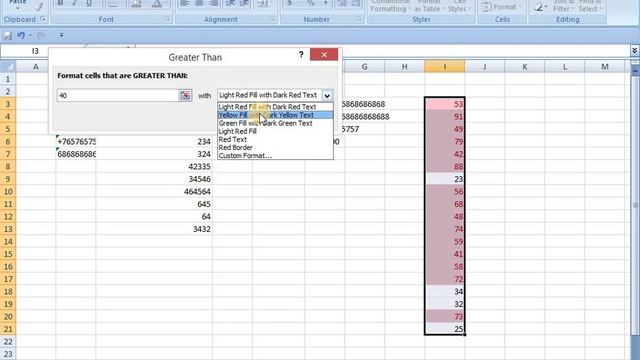This screenshot has width=640, height=360.
Task: Open the Alignment group dialog launcher
Action: (x=273, y=19)
